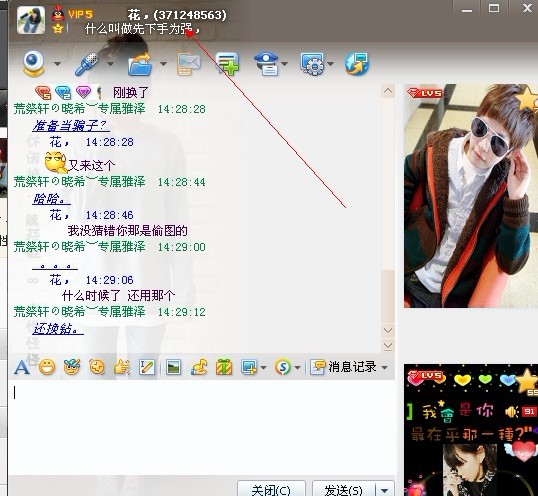Viewport: 538px width, 496px height.
Task: Open the file transfer options dropdown arrow
Action: pos(163,64)
